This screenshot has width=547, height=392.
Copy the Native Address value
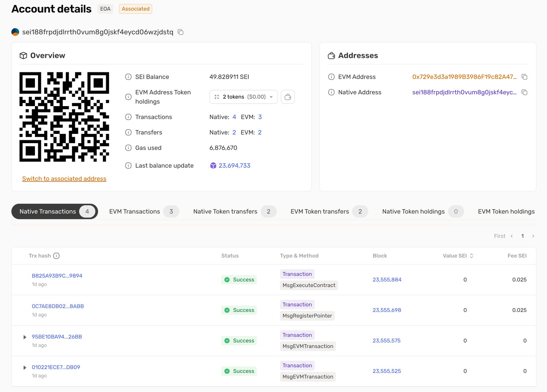tap(524, 92)
